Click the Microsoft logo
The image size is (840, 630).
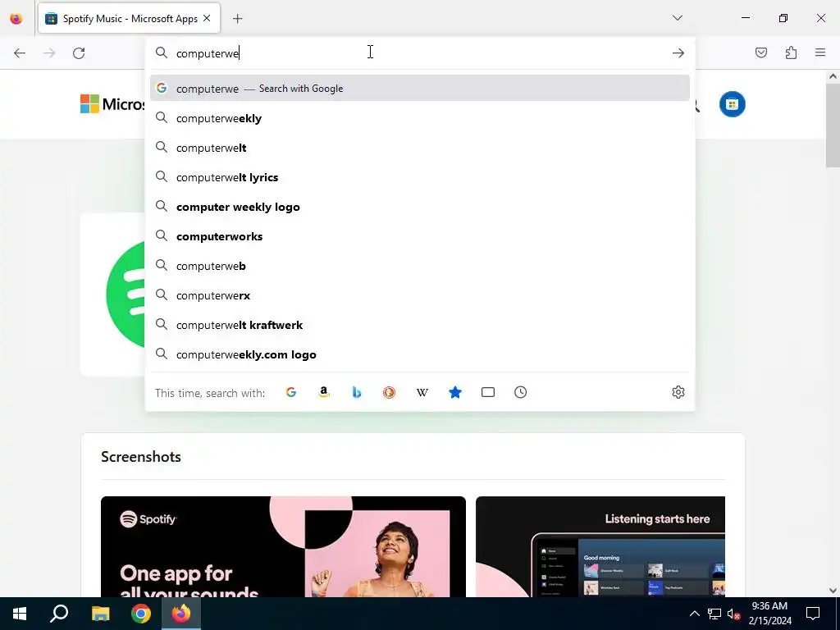click(x=112, y=104)
